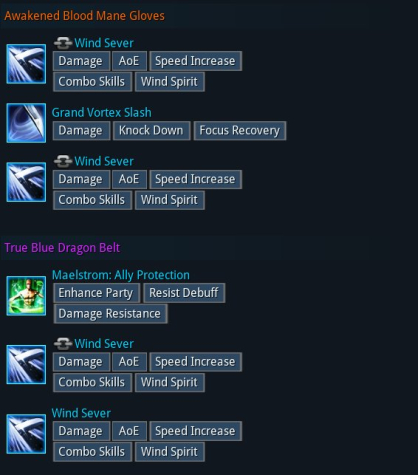
Task: Click Damage tag under Grand Vortex Slash
Action: click(x=81, y=130)
